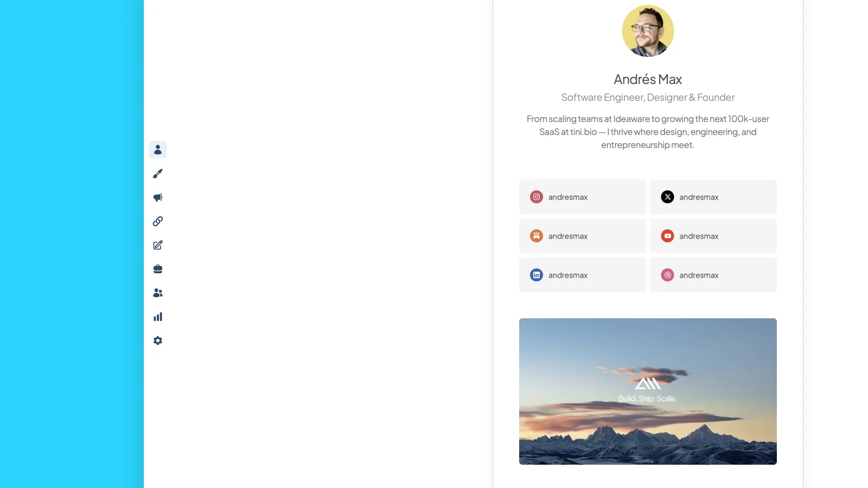Open the X (Twitter) andresmax link
The image size is (868, 488).
click(x=713, y=197)
